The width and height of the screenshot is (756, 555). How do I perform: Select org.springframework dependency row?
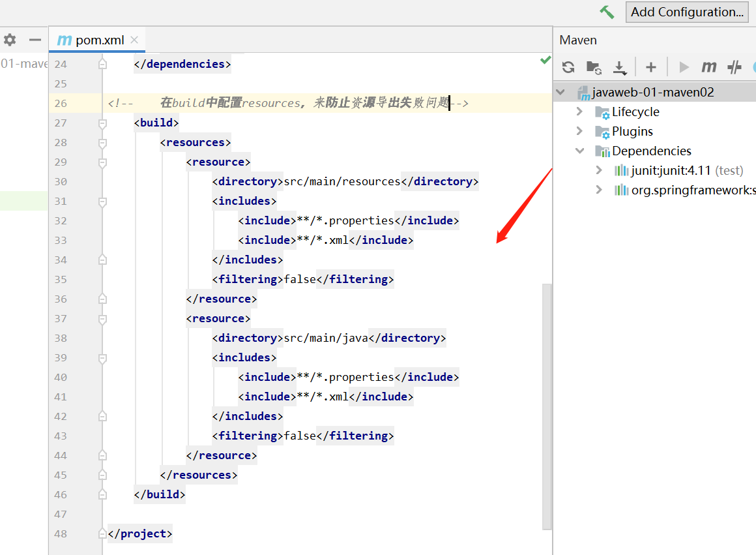coord(693,190)
